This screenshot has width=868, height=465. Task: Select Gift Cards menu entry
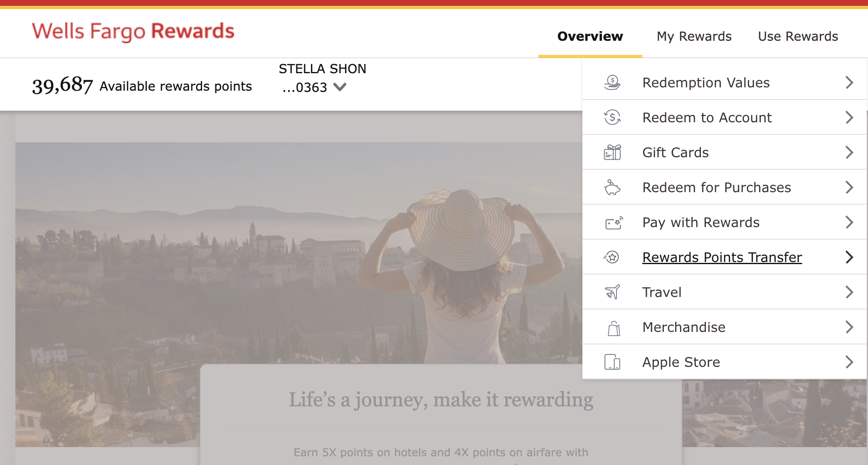point(725,152)
